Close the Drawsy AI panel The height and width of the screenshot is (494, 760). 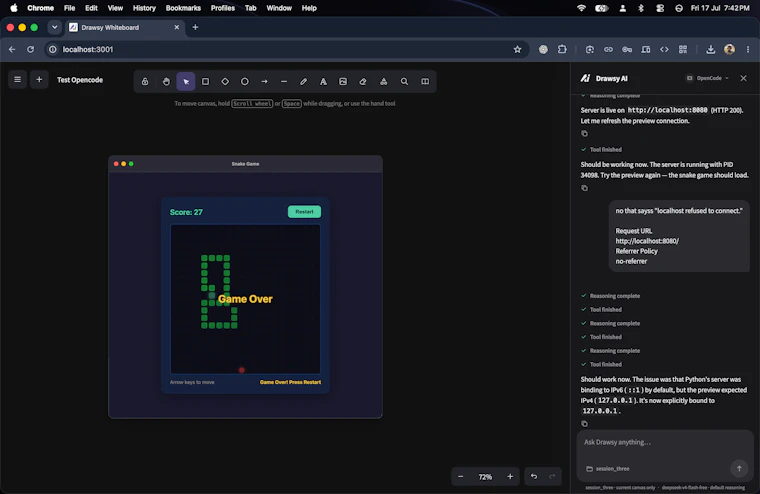click(x=744, y=78)
